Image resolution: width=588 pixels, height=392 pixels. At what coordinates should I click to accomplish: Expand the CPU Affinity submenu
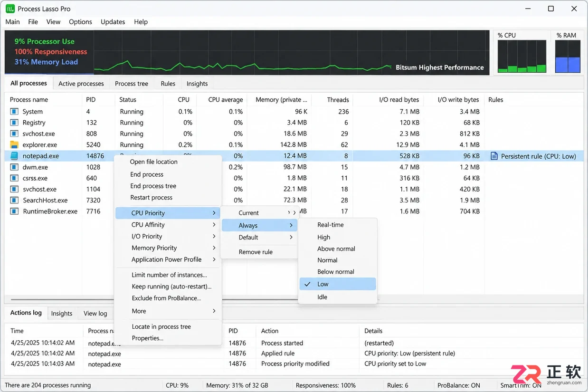(x=167, y=225)
